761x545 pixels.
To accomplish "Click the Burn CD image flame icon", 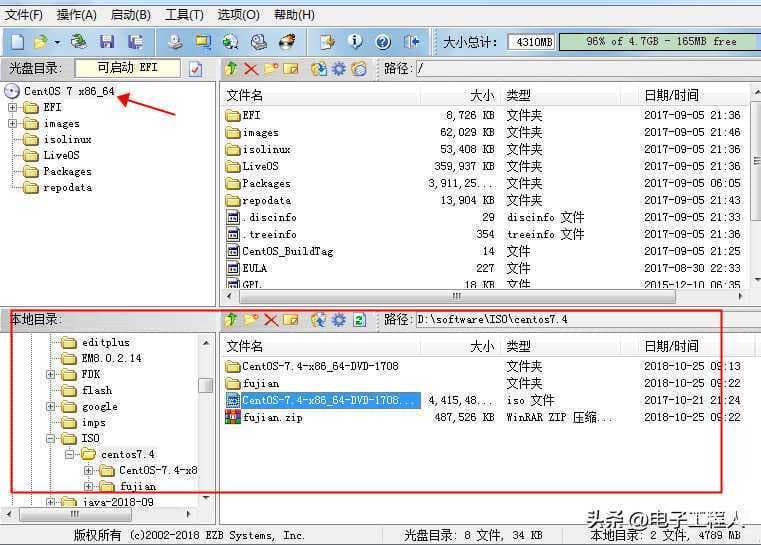I will (x=287, y=42).
